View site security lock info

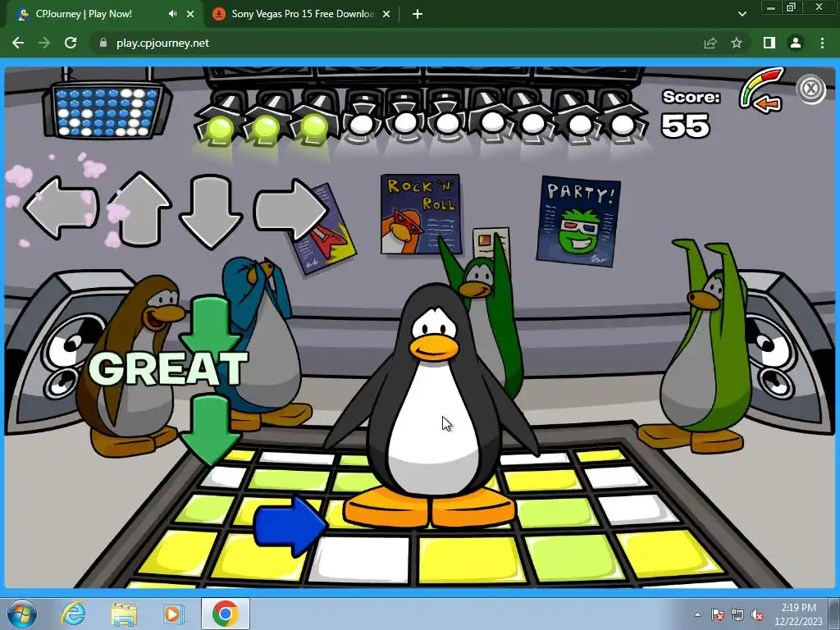(x=103, y=43)
